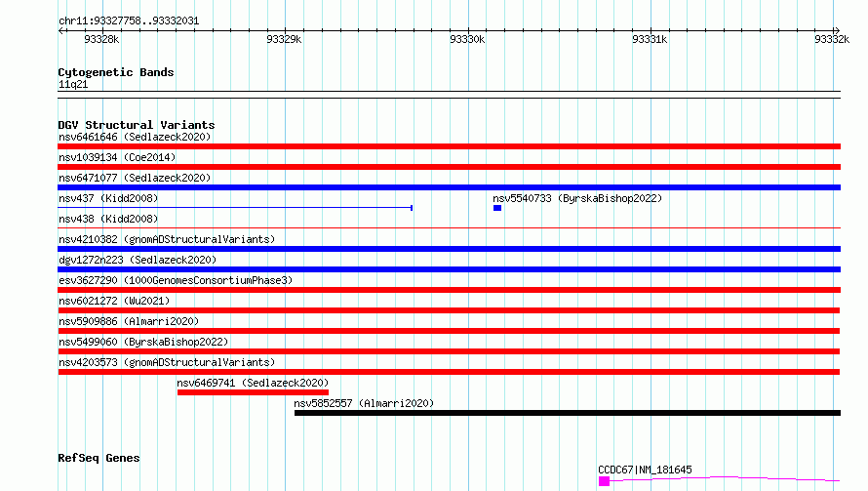Click the blue nsv4210382 variant bar
This screenshot has width=868, height=491.
(x=449, y=249)
